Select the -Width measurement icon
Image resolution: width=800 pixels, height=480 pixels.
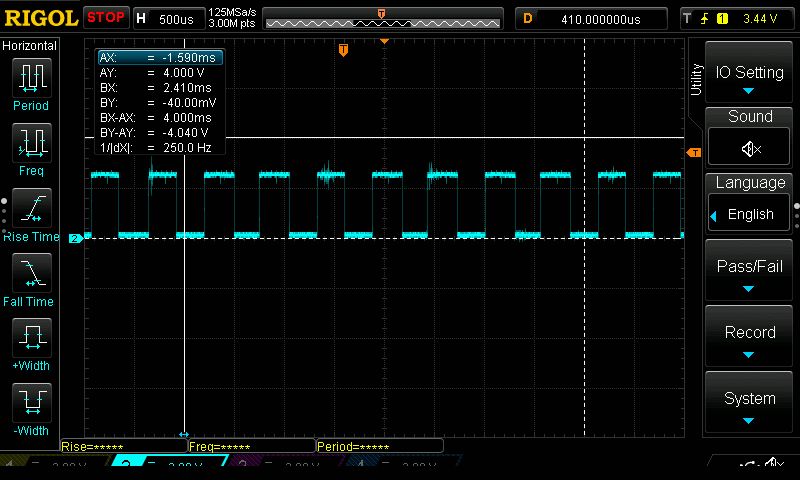coord(32,402)
